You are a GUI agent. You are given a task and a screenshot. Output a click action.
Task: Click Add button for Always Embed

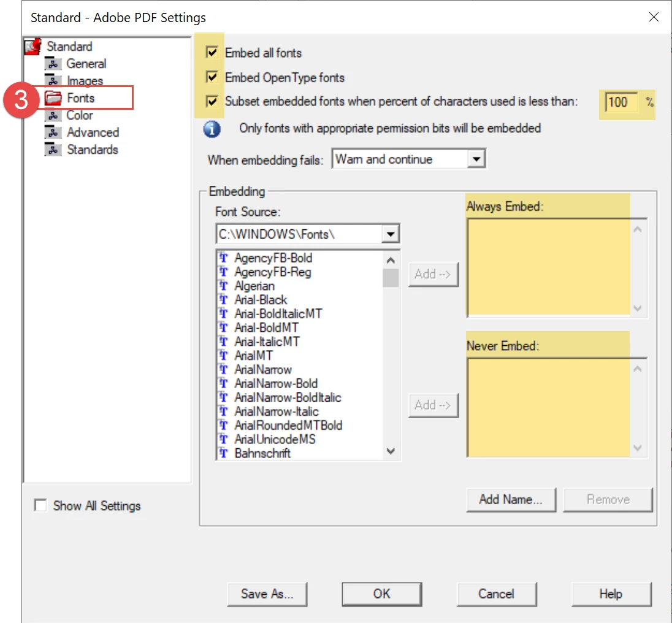(x=433, y=274)
